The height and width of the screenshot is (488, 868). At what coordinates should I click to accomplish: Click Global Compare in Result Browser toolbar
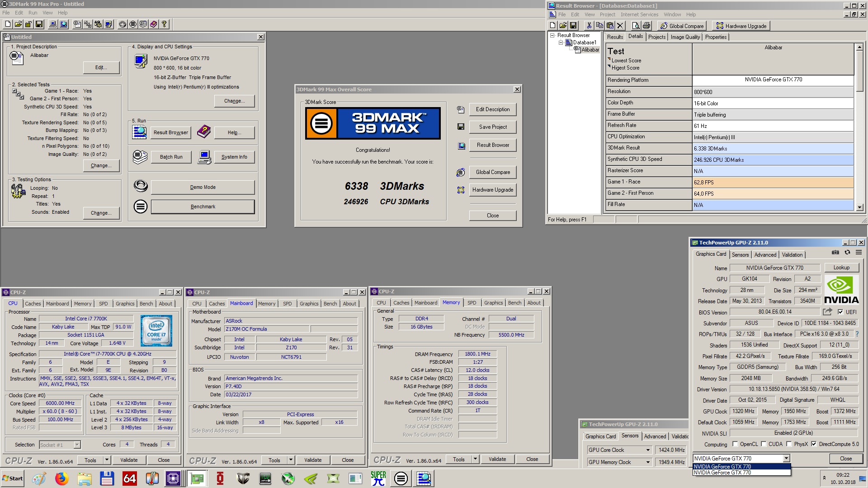[682, 26]
